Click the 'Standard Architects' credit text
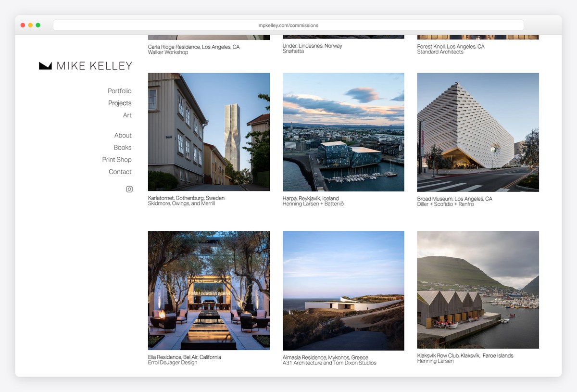The width and height of the screenshot is (577, 392). coord(440,52)
